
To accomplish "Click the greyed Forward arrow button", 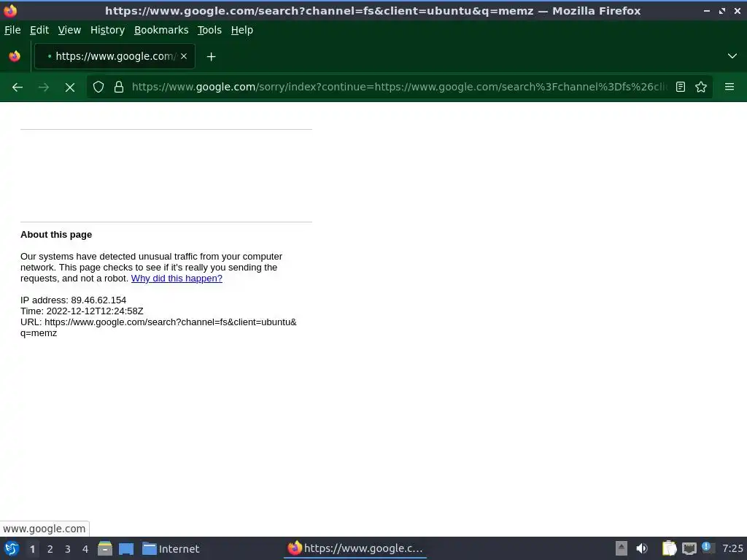I will click(44, 87).
